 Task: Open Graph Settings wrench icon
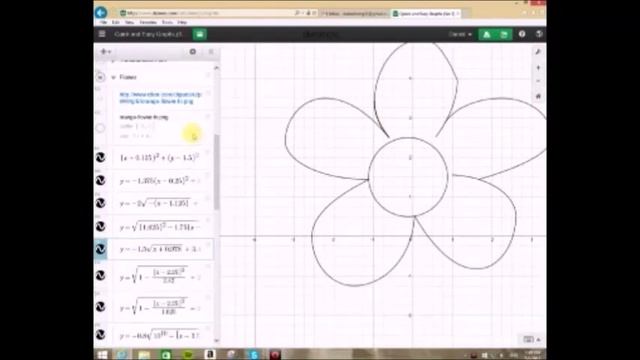538,52
